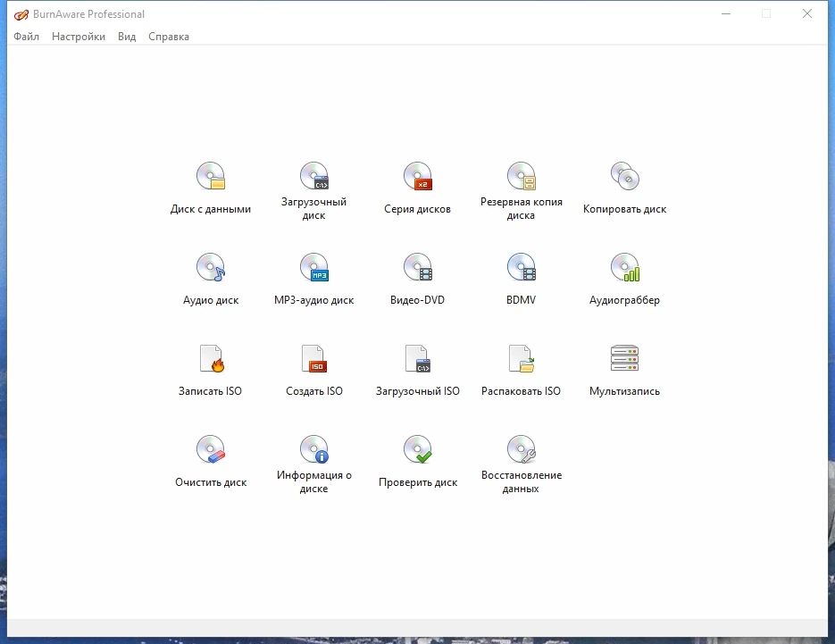Screen dimensions: 835x644
Task: Choose the Видео-DVD icon
Action: 418,267
